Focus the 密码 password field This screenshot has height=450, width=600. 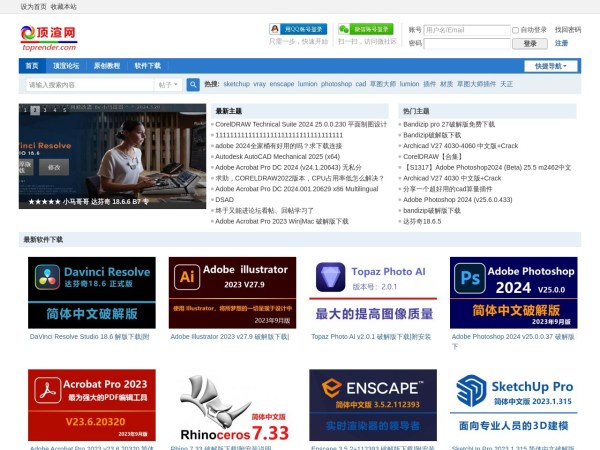[x=467, y=44]
